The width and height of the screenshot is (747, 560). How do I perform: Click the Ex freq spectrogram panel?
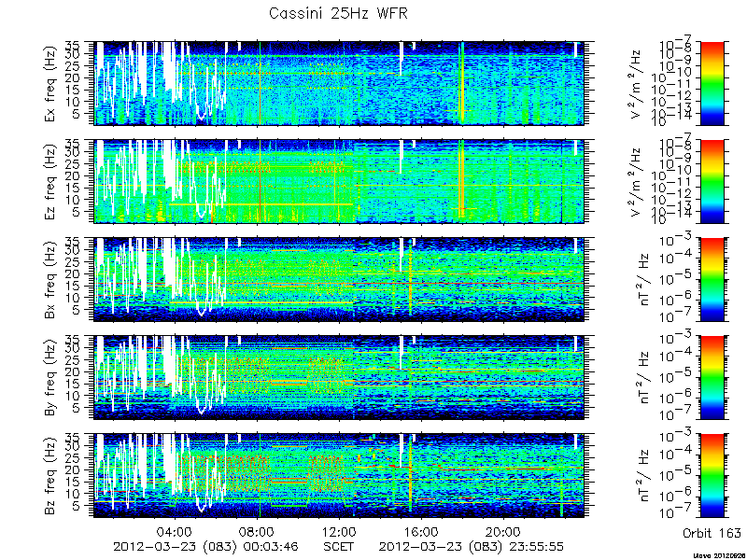[x=340, y=83]
